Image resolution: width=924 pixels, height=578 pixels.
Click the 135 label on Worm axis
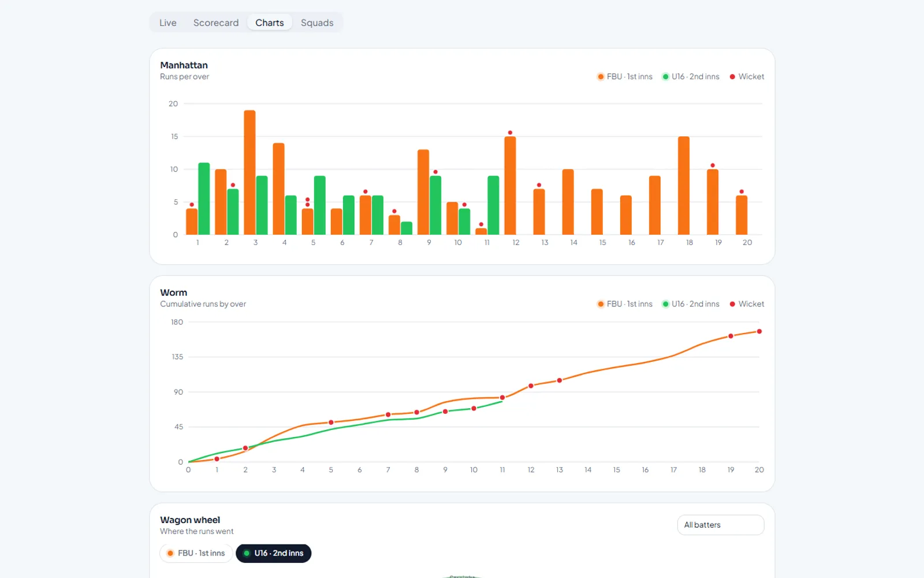177,357
